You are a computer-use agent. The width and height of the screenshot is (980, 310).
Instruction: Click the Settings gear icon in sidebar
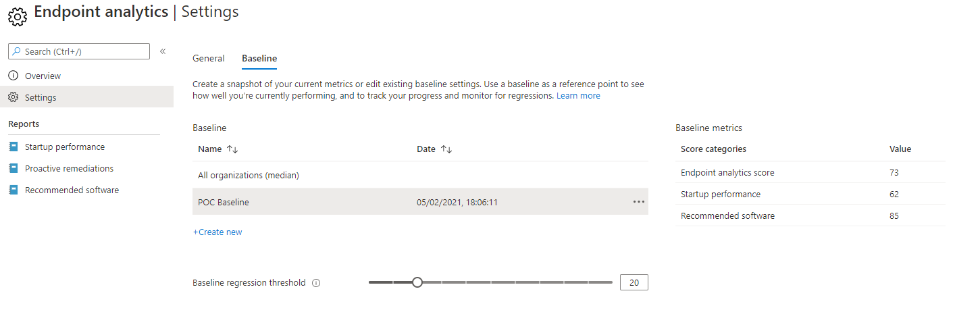[x=13, y=97]
